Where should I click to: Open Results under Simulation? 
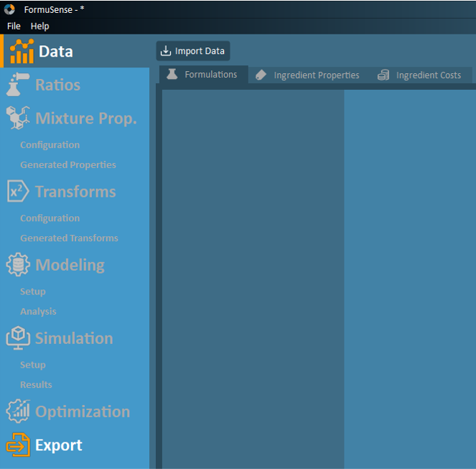pos(36,384)
